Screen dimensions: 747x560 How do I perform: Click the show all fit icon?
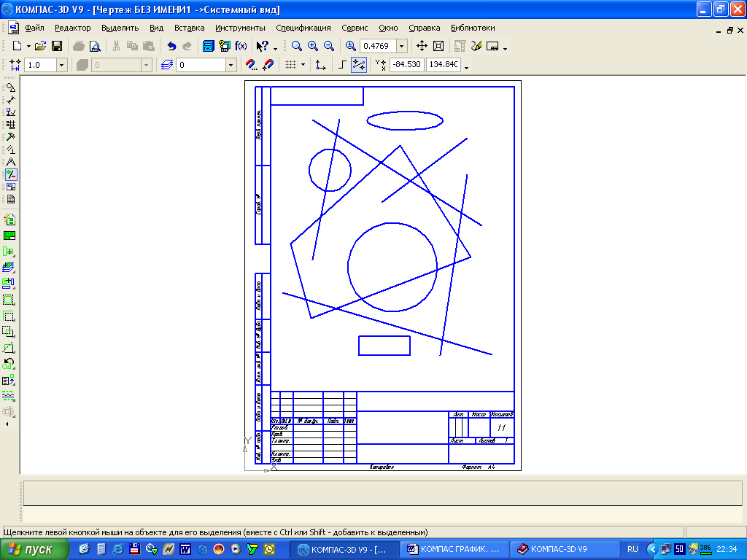(438, 46)
